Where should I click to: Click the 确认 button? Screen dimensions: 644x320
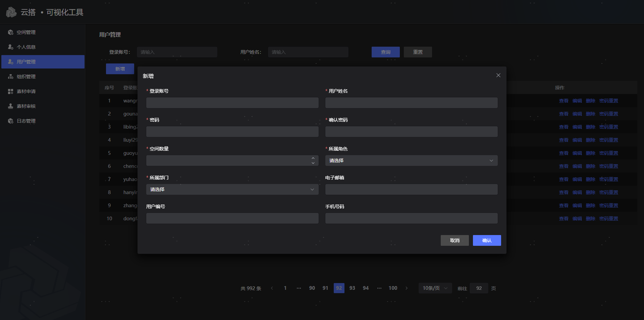487,240
